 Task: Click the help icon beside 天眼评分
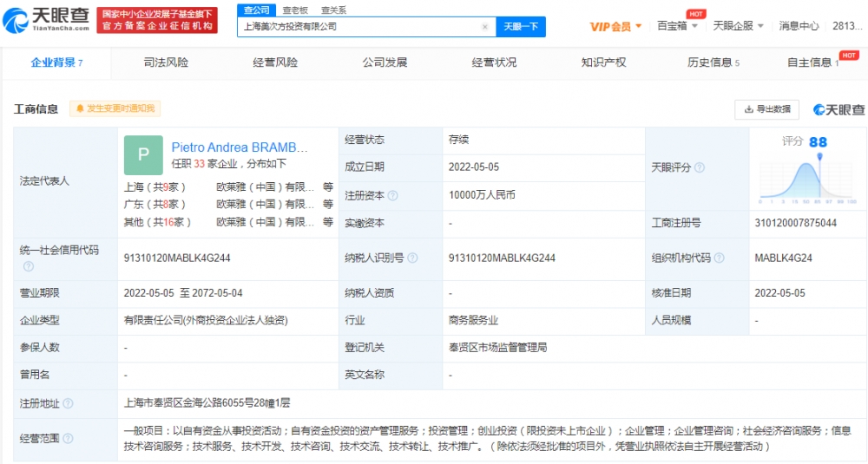[700, 167]
